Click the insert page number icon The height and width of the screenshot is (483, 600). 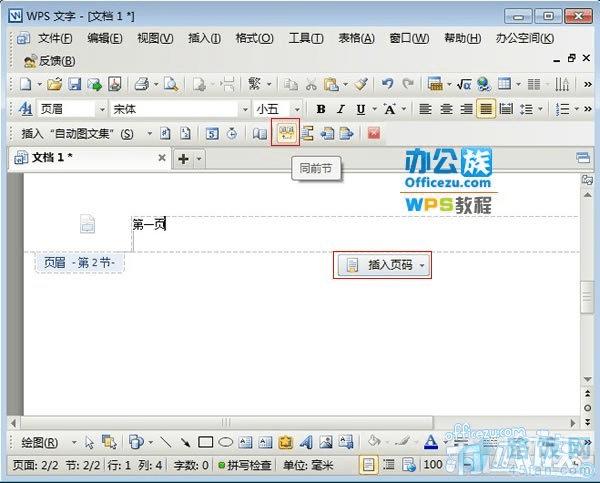pos(165,133)
